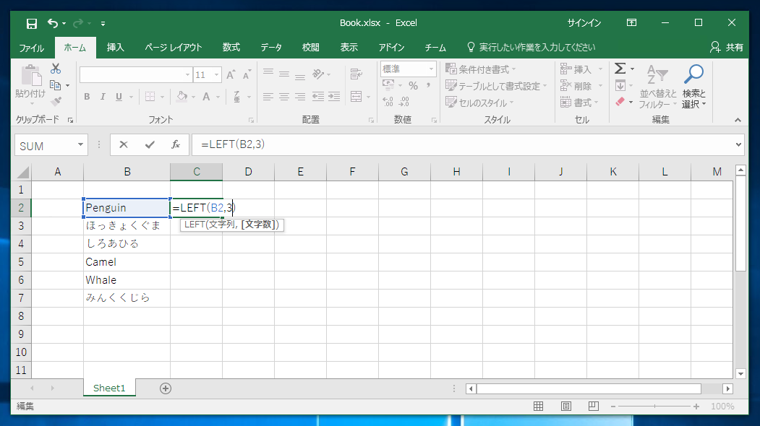Click the 共有 share button
This screenshot has height=426, width=760.
click(x=727, y=47)
